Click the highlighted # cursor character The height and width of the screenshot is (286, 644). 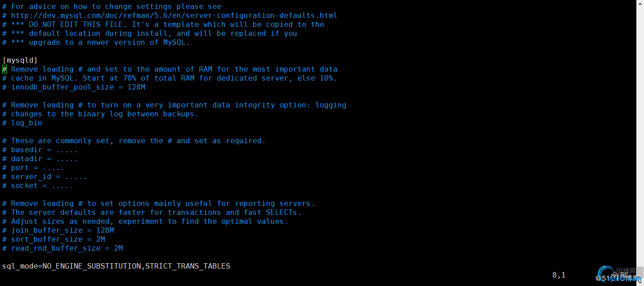[x=4, y=69]
